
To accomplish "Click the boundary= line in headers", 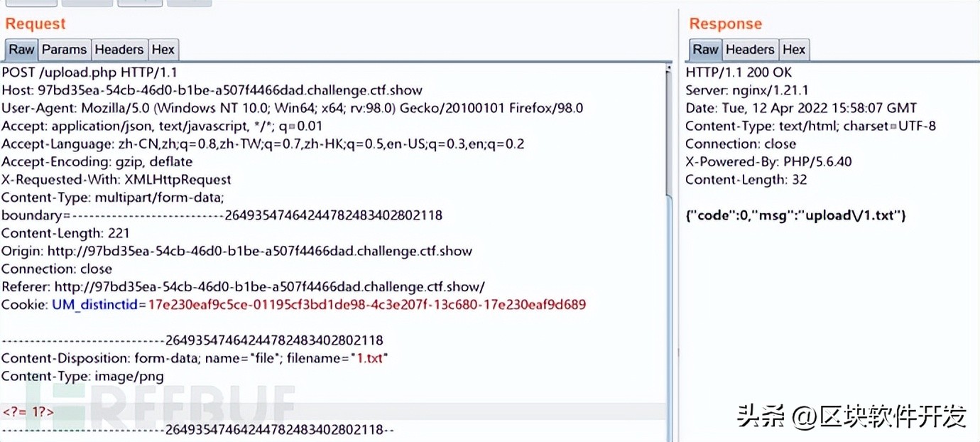I will (222, 215).
